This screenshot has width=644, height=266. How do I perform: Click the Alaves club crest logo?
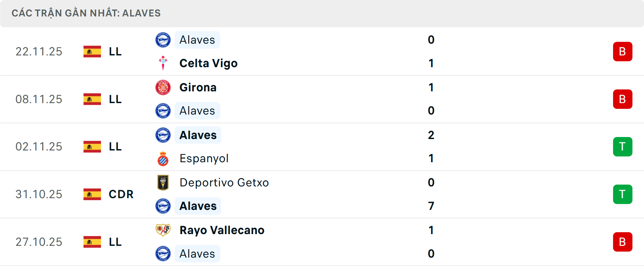pos(163,40)
